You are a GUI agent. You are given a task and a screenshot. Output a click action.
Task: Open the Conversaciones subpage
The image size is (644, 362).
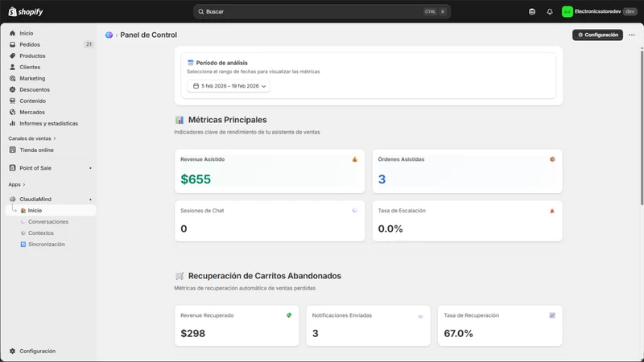48,222
